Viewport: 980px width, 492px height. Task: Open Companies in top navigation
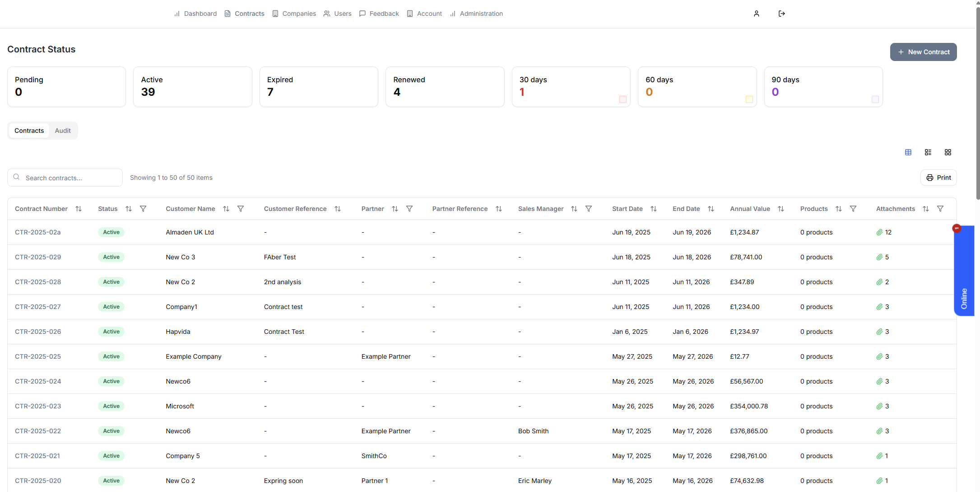point(294,14)
